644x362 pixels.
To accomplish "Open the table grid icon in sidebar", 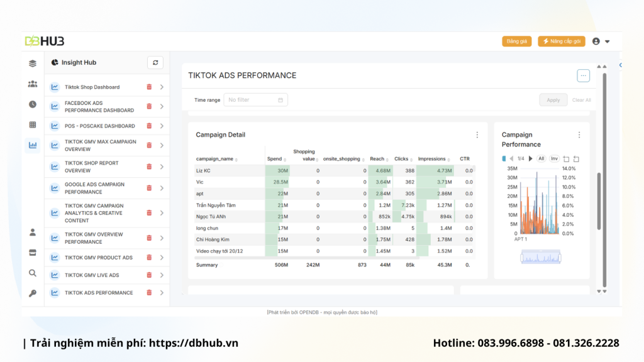I will tap(33, 125).
